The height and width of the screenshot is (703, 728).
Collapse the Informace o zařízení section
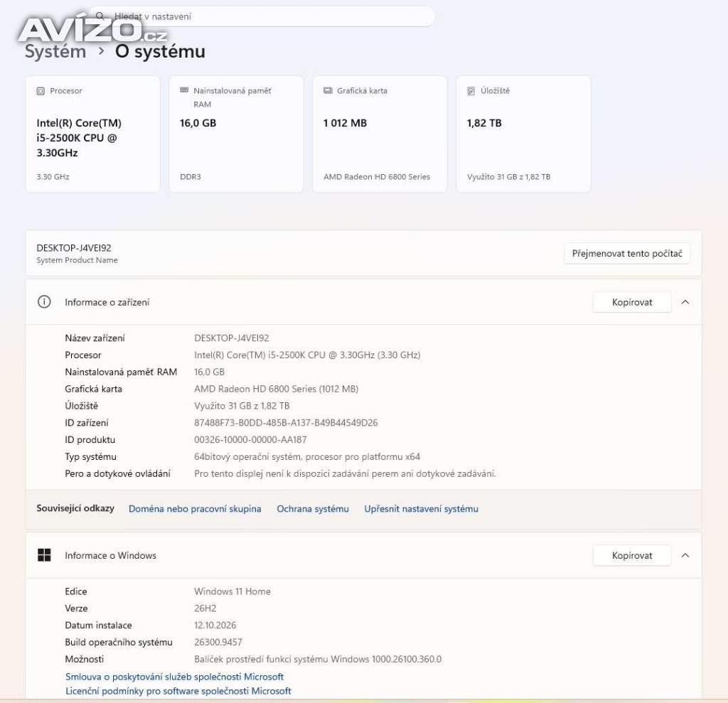click(x=685, y=302)
